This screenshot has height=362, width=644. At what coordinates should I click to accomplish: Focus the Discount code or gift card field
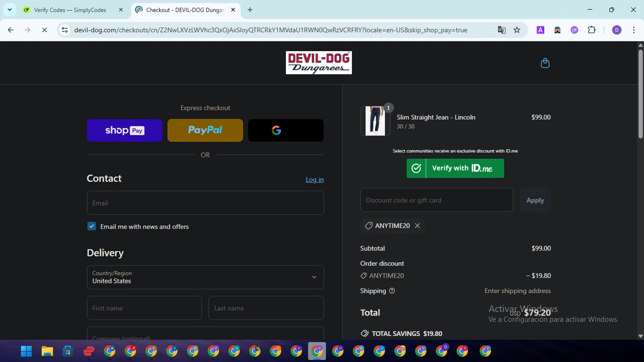click(x=437, y=200)
